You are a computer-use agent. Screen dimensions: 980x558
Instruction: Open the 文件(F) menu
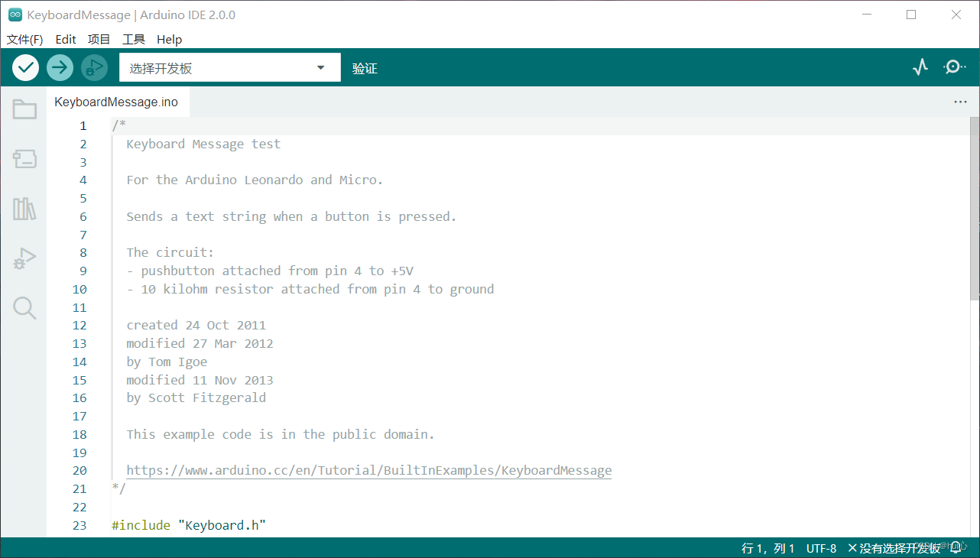[x=24, y=39]
